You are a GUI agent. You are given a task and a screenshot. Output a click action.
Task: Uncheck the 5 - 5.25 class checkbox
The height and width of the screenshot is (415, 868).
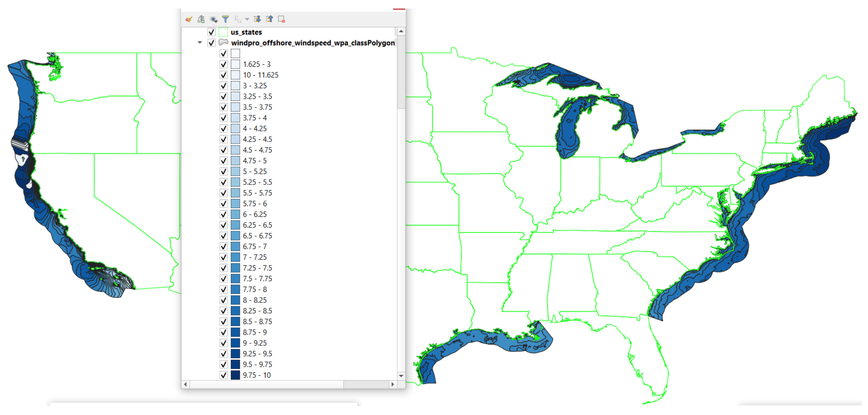pyautogui.click(x=224, y=172)
